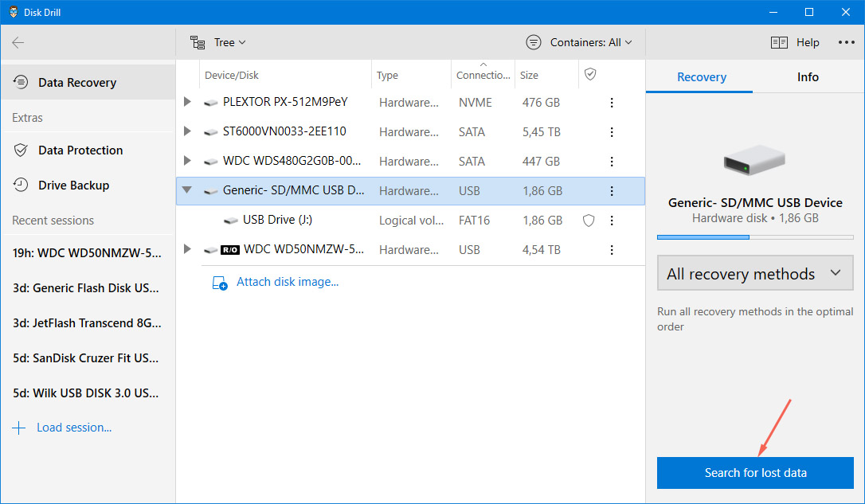Sort by Device/Disk column header
The width and height of the screenshot is (865, 504).
click(231, 75)
